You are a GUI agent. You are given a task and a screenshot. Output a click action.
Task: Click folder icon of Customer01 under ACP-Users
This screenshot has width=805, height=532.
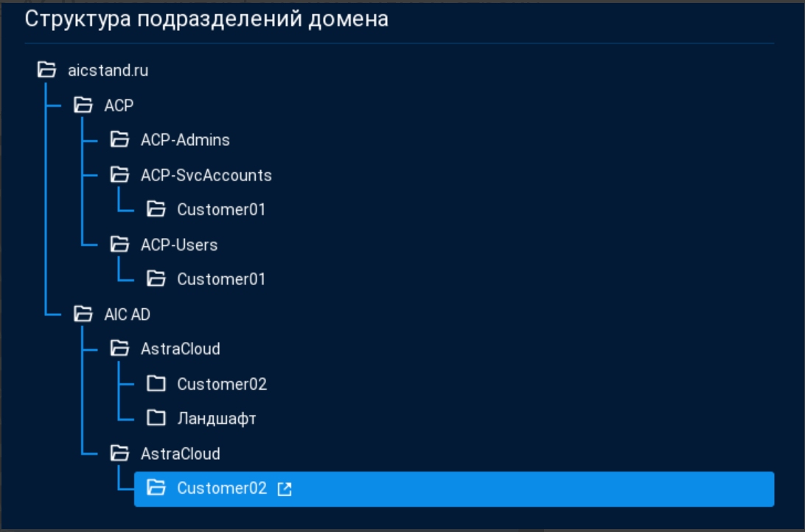[156, 279]
